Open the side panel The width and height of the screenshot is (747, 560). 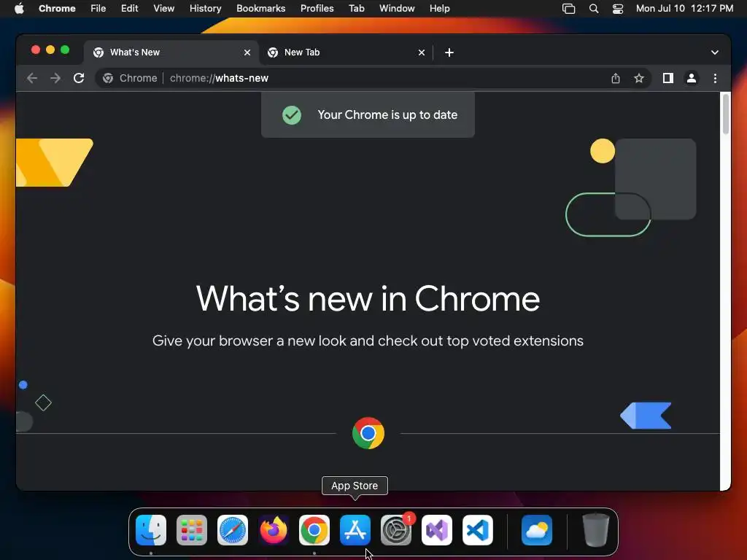click(668, 78)
